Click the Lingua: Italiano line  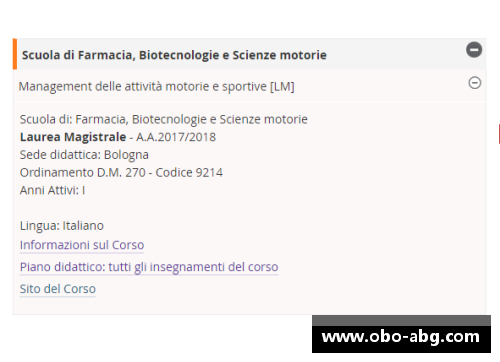[x=62, y=226]
